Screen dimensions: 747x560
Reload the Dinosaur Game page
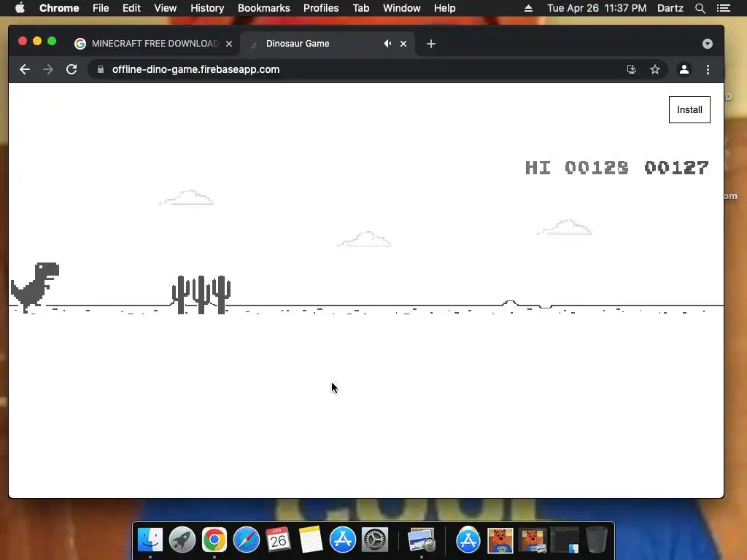[71, 69]
